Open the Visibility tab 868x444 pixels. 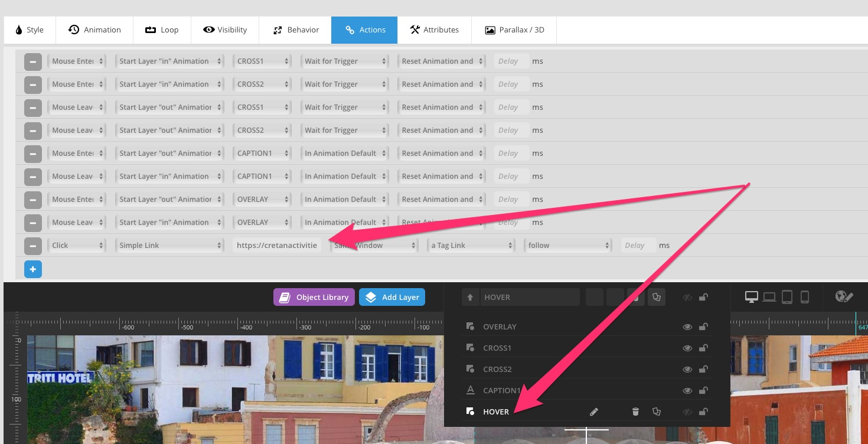225,30
